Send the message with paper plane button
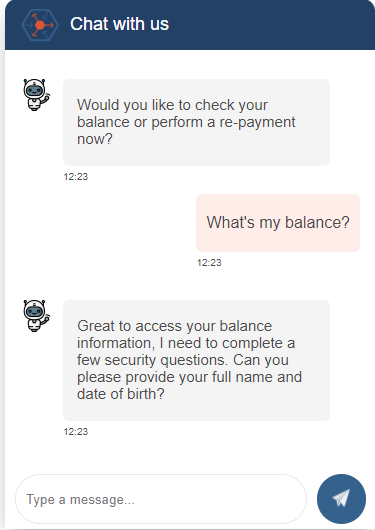Viewport: 375px width, 530px height. coord(341,499)
